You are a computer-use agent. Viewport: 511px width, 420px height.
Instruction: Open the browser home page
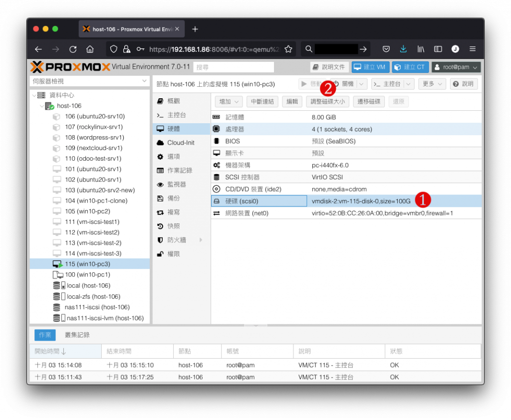(x=90, y=49)
